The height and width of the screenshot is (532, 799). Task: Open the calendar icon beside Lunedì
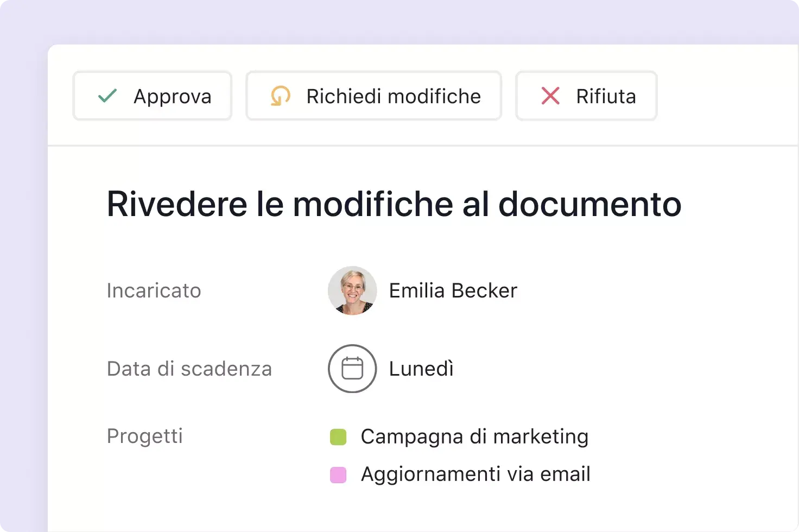coord(352,369)
